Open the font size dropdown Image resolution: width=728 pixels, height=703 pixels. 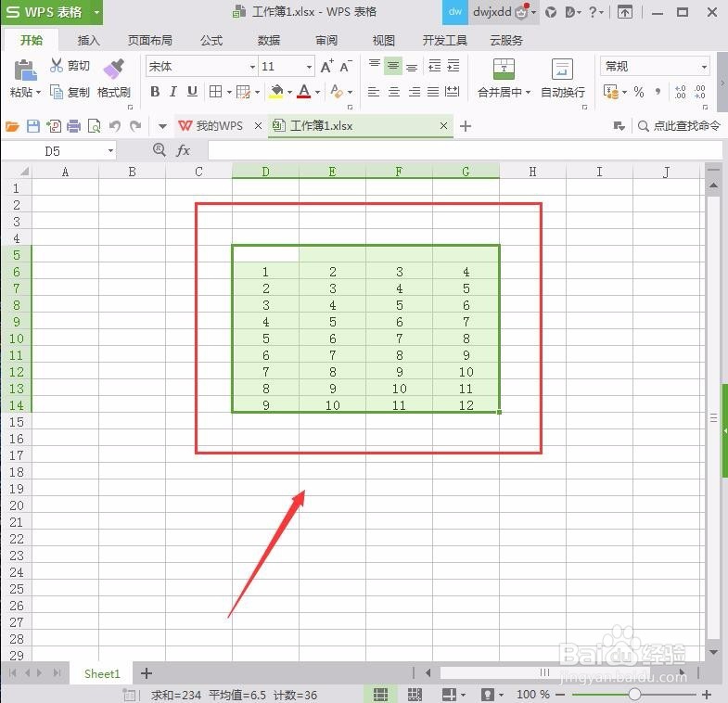[x=309, y=67]
